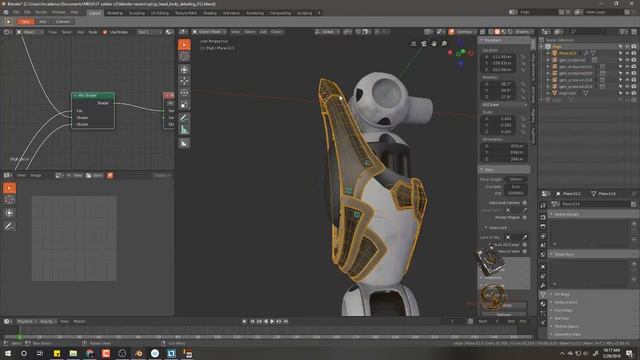Toggle selectability arrow of Plane.014 outliner row
The height and width of the screenshot is (360, 640).
point(620,93)
